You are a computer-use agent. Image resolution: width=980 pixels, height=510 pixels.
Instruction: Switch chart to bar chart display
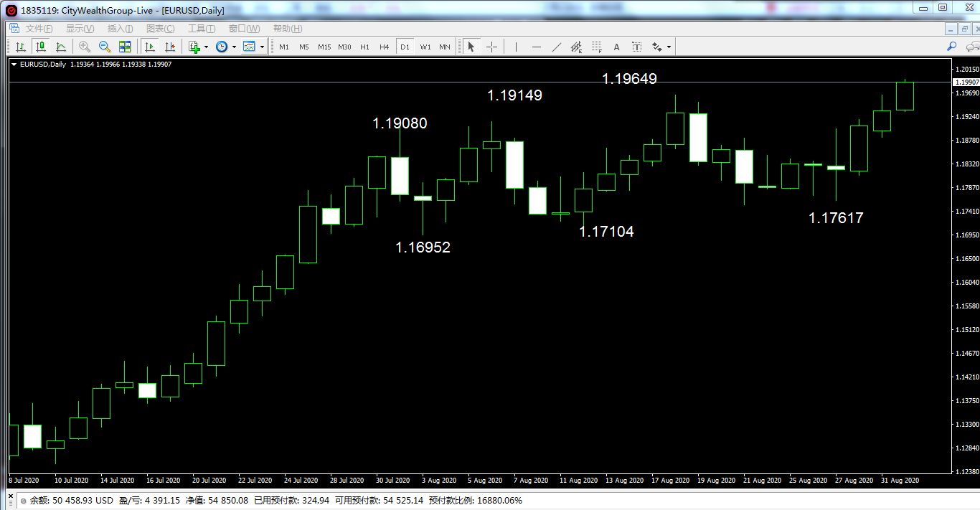pyautogui.click(x=20, y=47)
